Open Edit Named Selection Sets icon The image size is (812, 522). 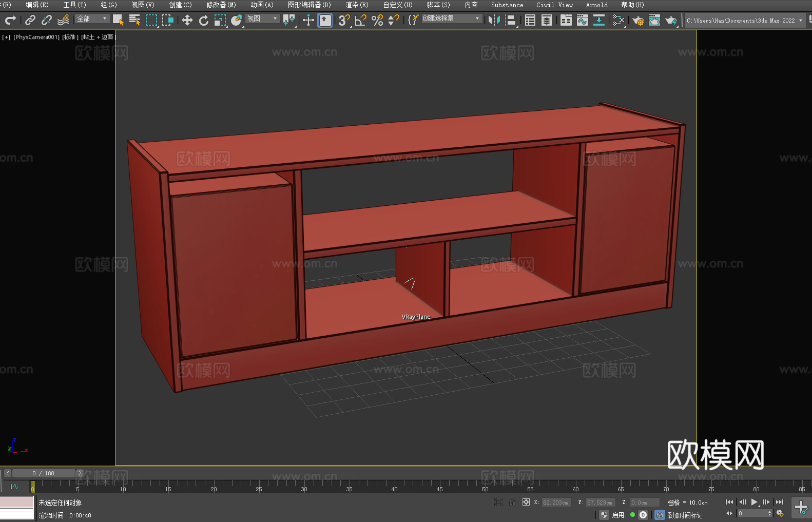coord(413,20)
